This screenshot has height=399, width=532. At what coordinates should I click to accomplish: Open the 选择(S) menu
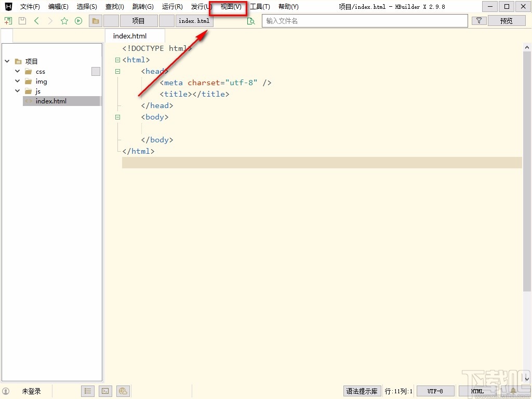tap(87, 6)
